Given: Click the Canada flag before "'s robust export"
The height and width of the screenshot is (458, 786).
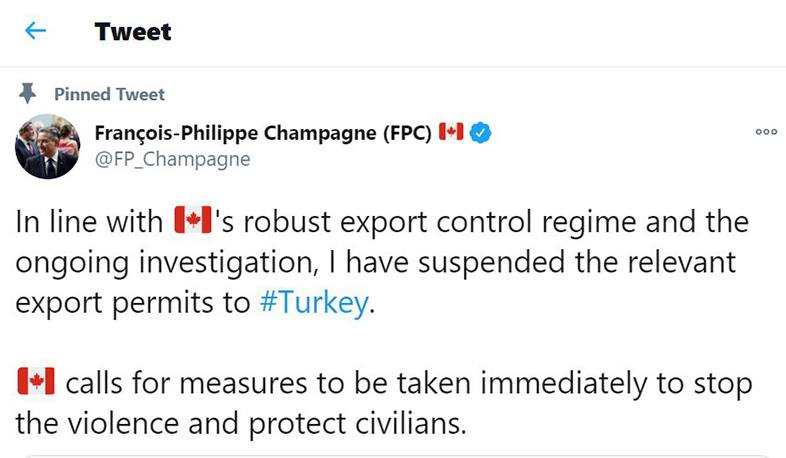Looking at the screenshot, I should pyautogui.click(x=190, y=221).
